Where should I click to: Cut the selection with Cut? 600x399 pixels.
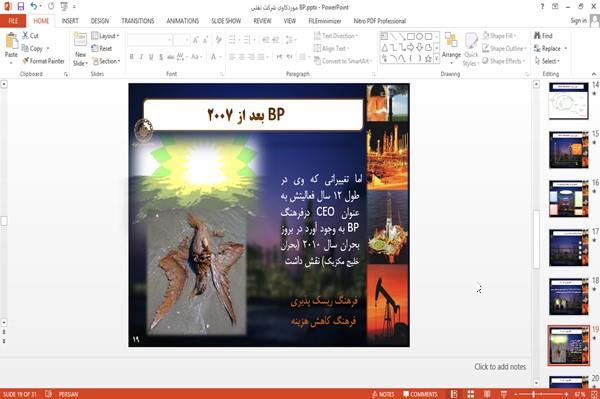[x=30, y=36]
